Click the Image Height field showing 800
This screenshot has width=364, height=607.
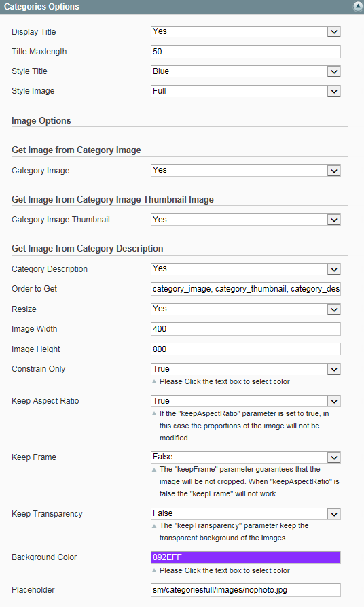tap(246, 349)
